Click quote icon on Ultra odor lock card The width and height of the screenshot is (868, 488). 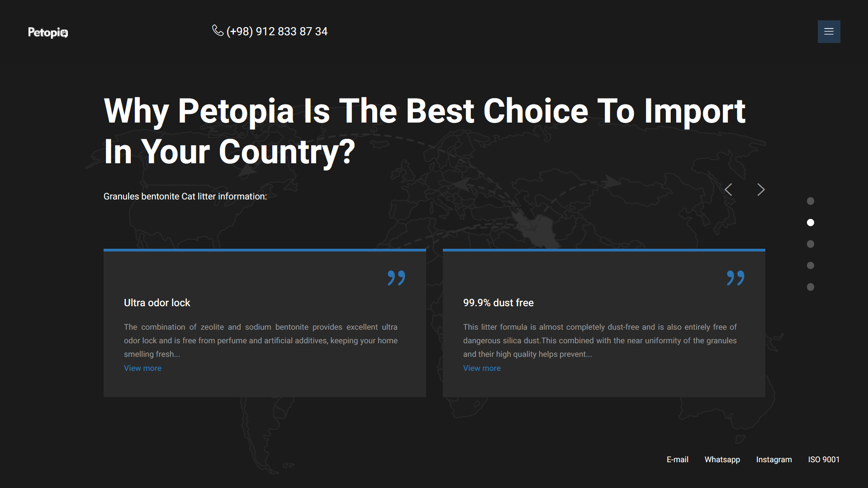pos(396,278)
